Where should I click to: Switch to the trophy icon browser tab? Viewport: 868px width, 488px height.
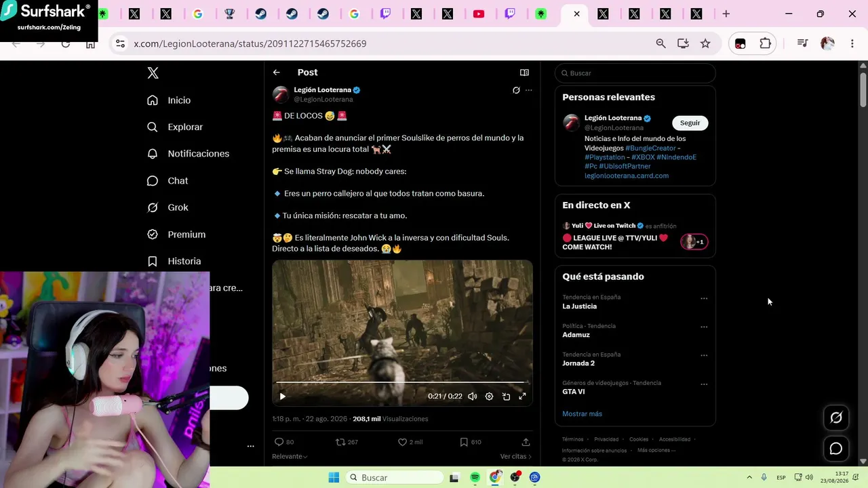[x=229, y=14]
